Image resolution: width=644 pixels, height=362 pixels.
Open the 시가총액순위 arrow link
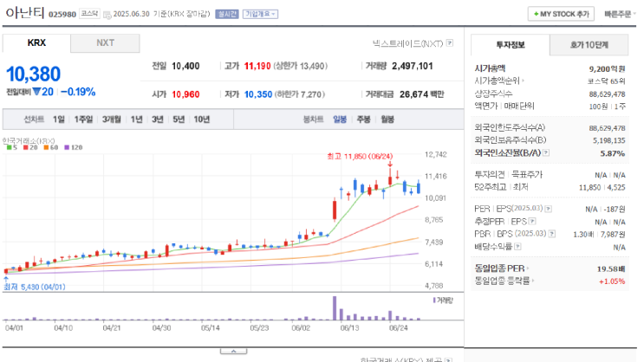pyautogui.click(x=499, y=81)
